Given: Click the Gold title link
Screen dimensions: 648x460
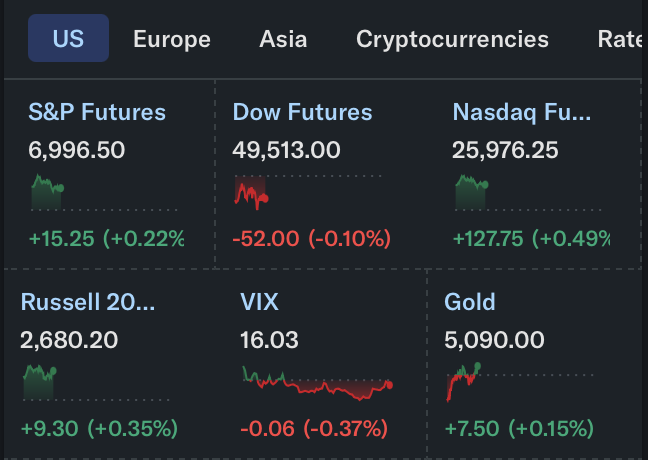Looking at the screenshot, I should pos(470,302).
